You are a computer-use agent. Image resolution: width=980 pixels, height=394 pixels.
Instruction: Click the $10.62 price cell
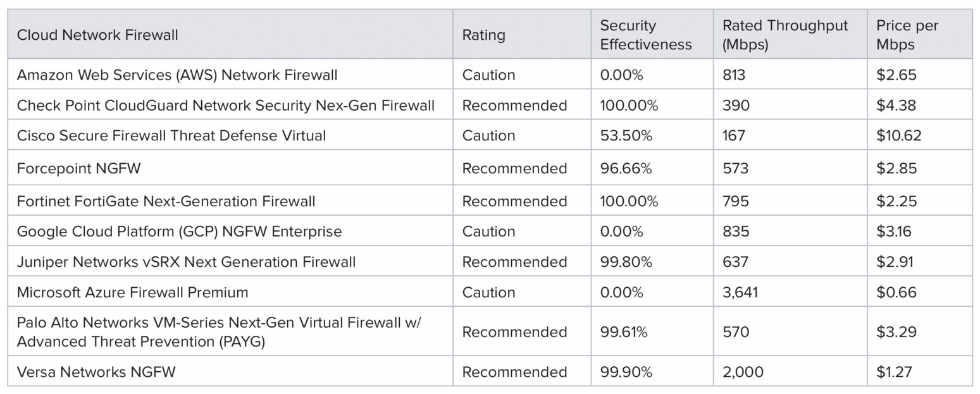[x=898, y=135]
